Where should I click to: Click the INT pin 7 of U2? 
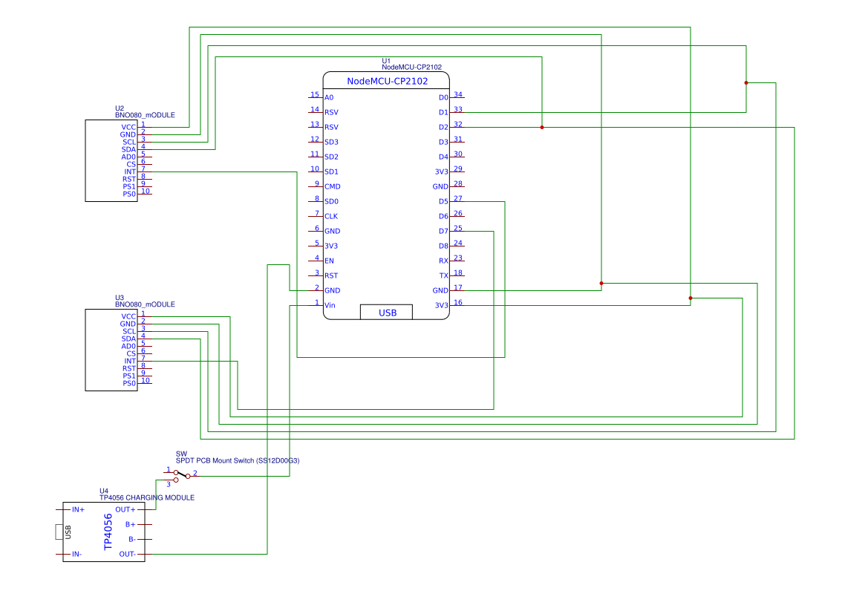[x=137, y=171]
